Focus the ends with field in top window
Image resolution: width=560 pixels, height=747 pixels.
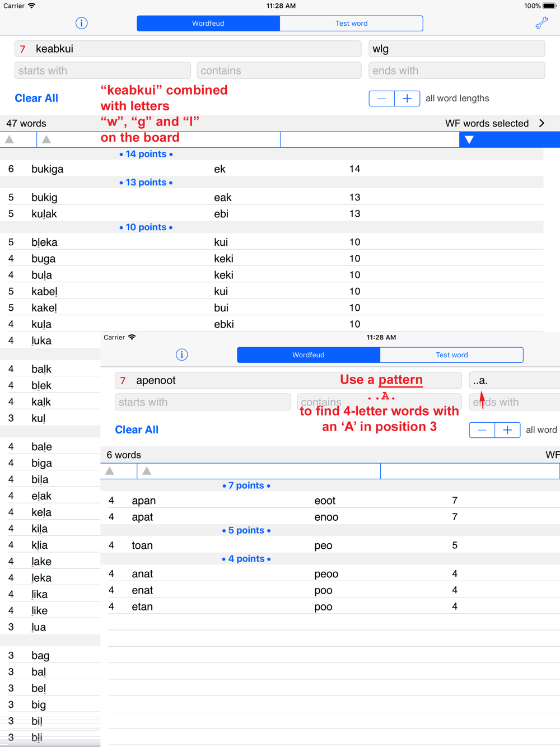tap(456, 71)
